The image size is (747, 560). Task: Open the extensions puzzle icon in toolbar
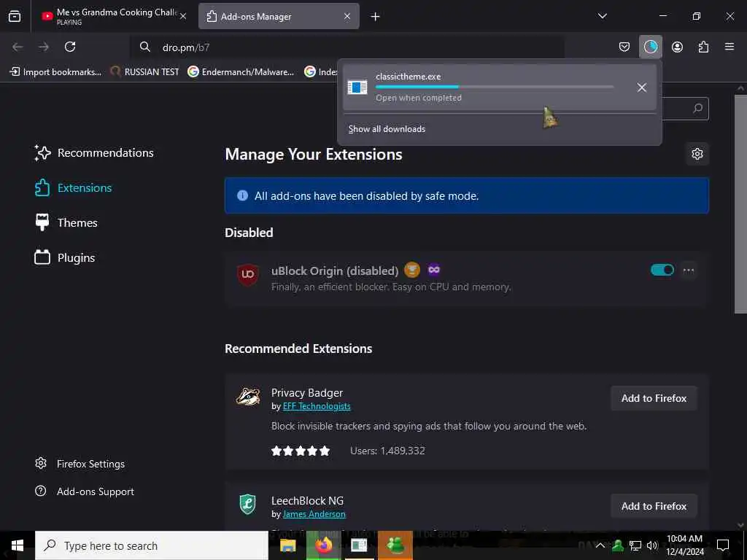(x=703, y=47)
